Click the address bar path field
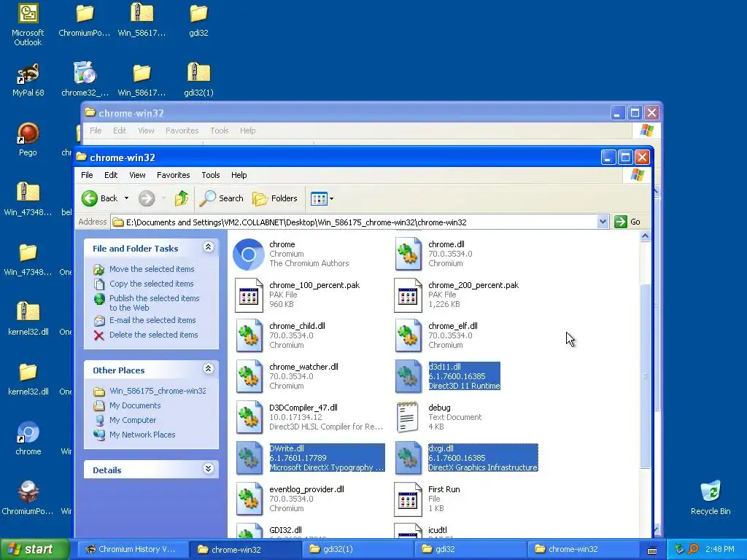This screenshot has width=747, height=560. [355, 222]
